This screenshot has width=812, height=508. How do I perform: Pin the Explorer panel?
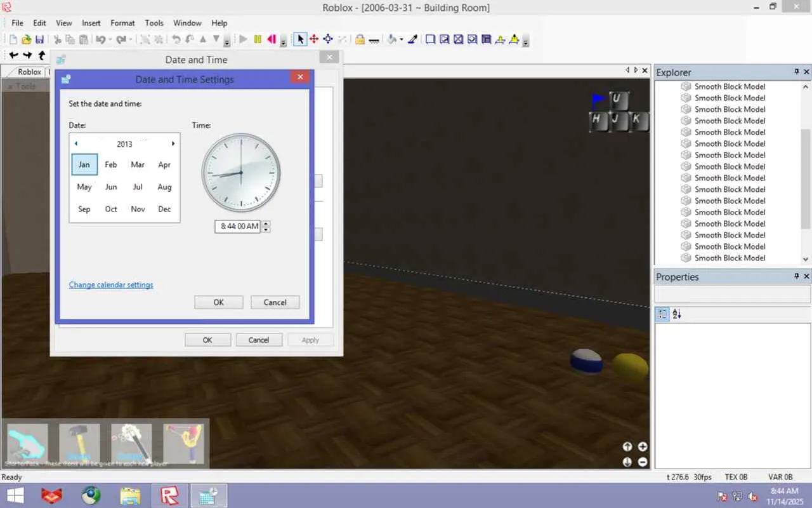click(797, 72)
